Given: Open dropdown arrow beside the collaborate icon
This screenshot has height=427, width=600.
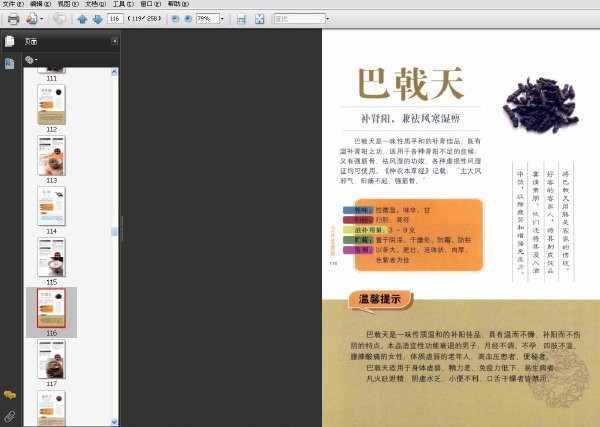Looking at the screenshot, I should [41, 19].
